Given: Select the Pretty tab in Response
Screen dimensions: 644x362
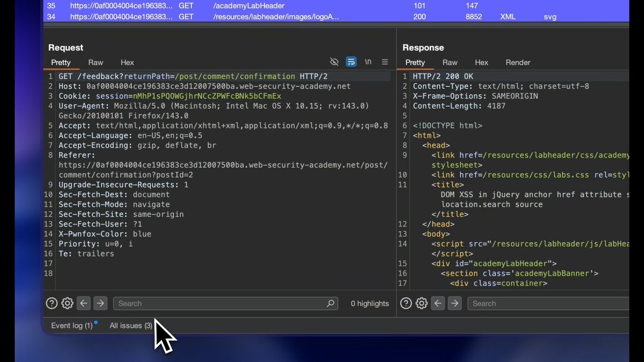Looking at the screenshot, I should coord(415,62).
